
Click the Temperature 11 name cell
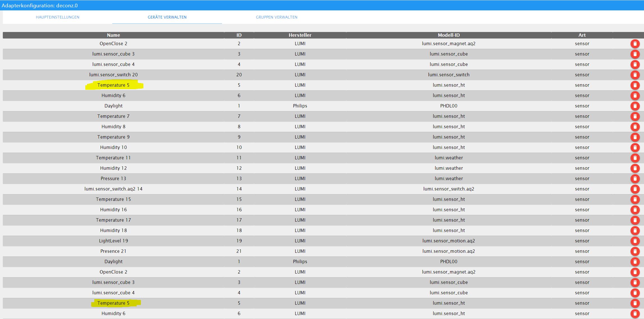(113, 158)
